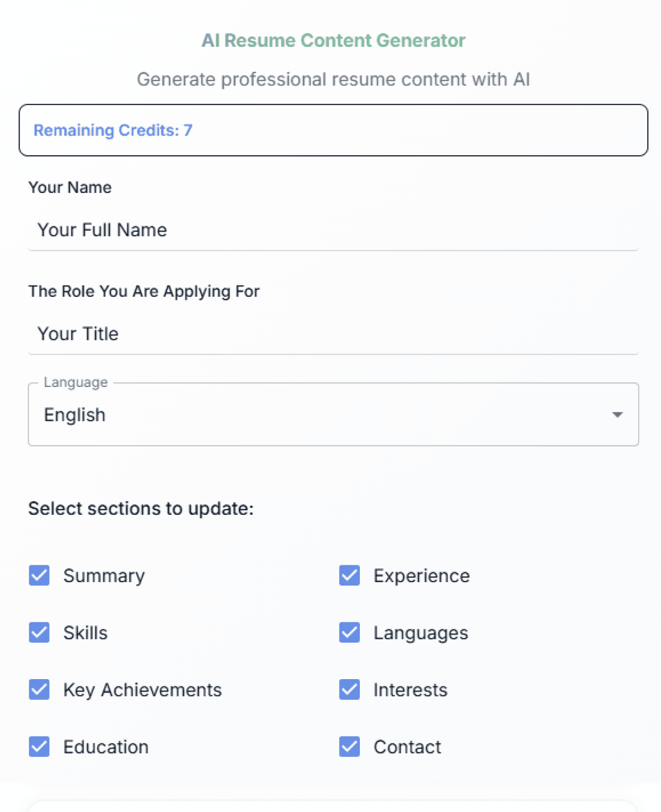Uncheck the Languages checkbox
This screenshot has height=812, width=661.
click(349, 633)
